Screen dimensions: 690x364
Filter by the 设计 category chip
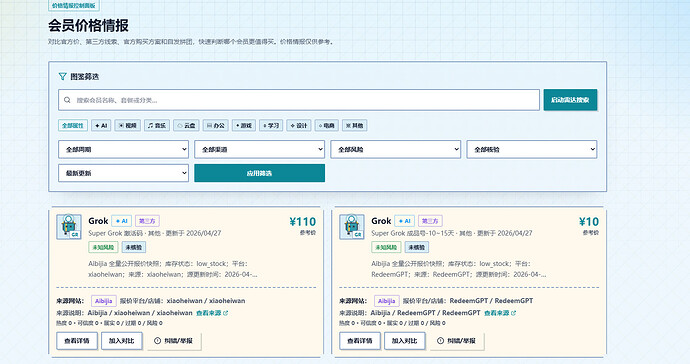pyautogui.click(x=299, y=125)
